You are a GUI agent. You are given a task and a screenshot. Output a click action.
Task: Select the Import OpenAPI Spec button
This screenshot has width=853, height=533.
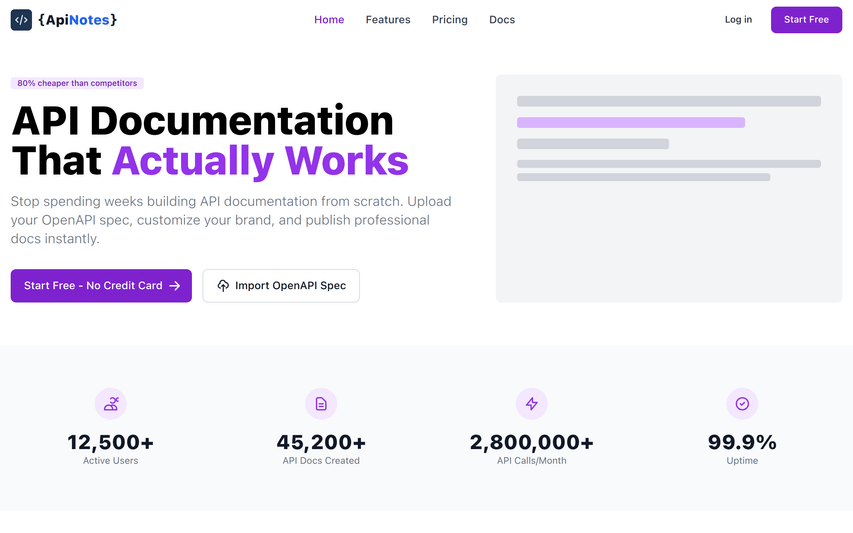click(281, 286)
